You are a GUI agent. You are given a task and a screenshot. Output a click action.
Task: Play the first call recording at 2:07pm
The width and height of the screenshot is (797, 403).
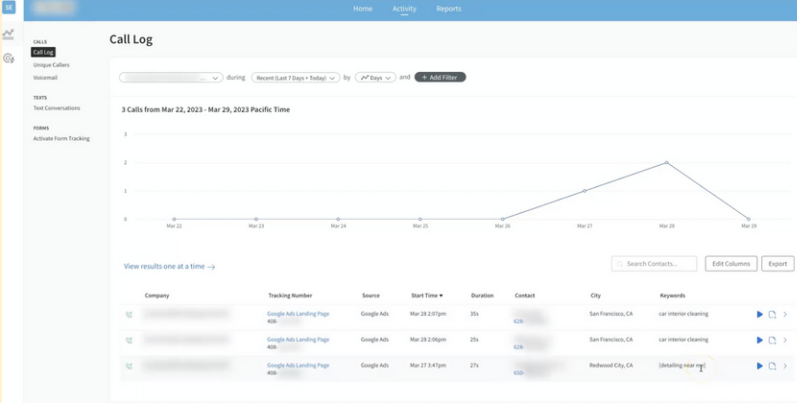pos(760,314)
